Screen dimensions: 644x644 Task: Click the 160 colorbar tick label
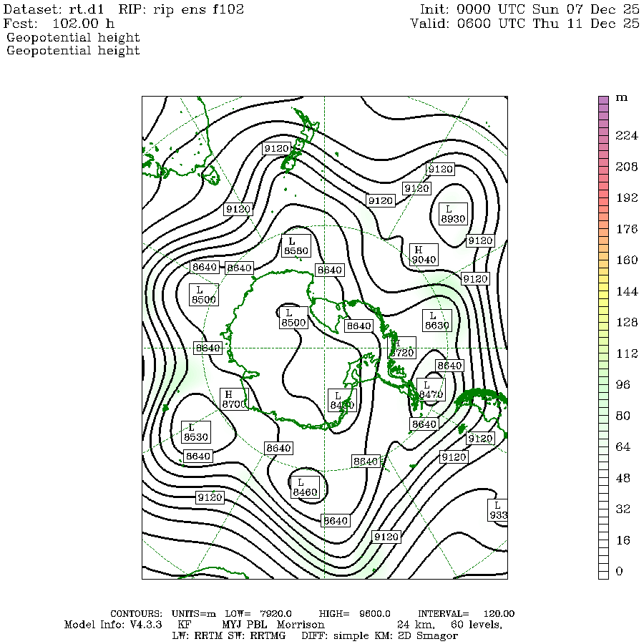tap(626, 260)
